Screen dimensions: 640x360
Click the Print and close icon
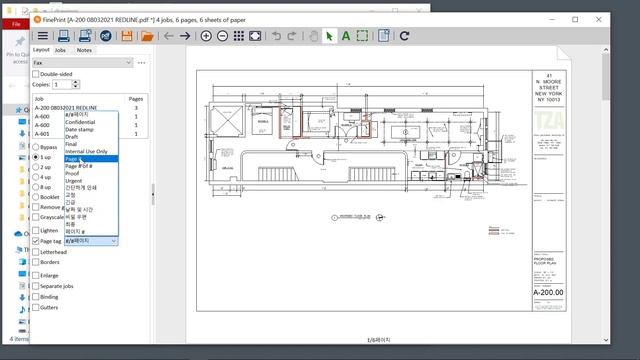click(x=85, y=36)
